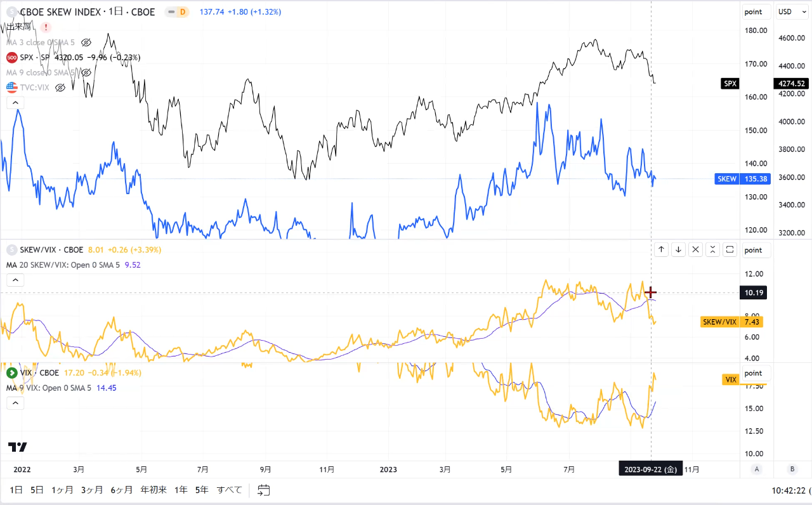Click the SKEW price 137.74 readout
The width and height of the screenshot is (812, 505).
point(211,12)
